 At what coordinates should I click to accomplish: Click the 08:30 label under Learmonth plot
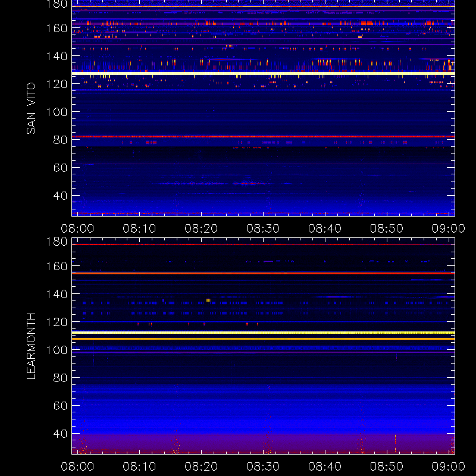(x=263, y=466)
